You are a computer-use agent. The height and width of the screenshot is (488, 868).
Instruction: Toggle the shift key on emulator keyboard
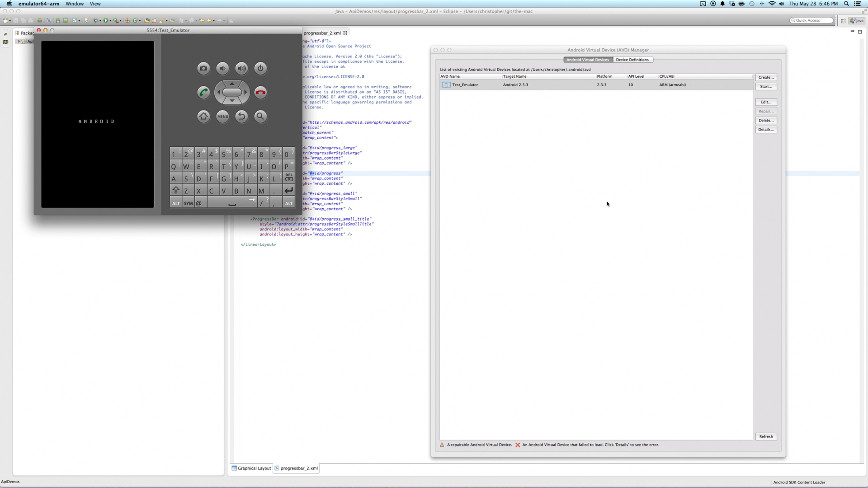tap(176, 190)
